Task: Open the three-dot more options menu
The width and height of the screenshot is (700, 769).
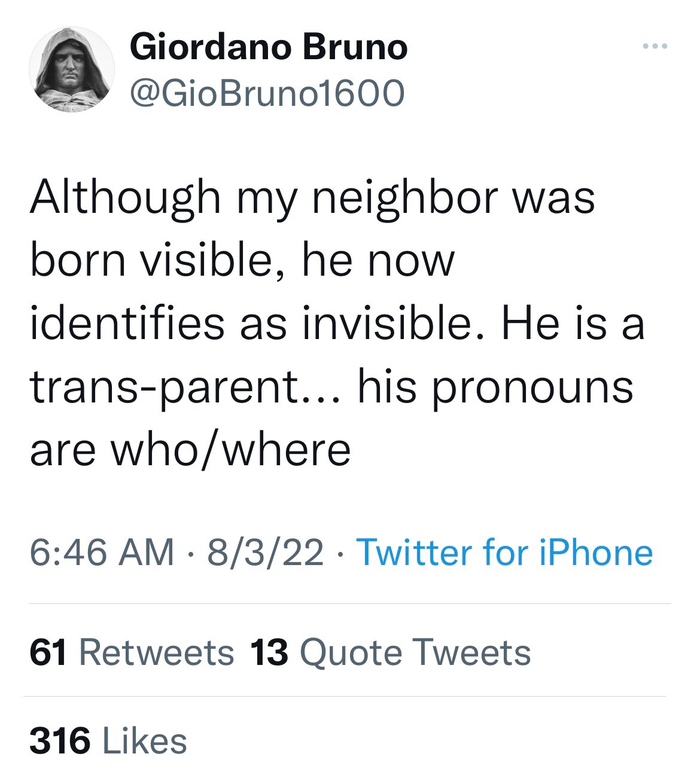Action: point(655,46)
